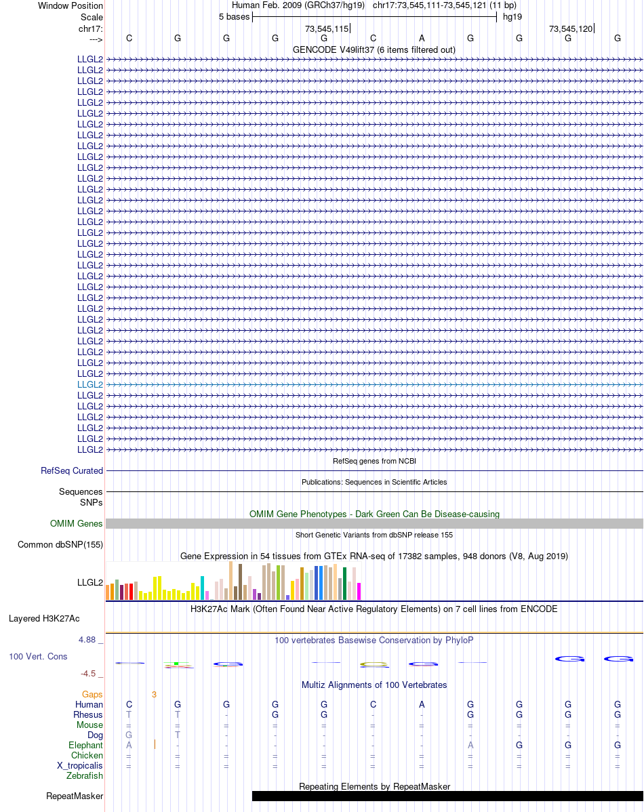Click the 'Mouse' alignment row label
The image size is (644, 812).
[89, 725]
